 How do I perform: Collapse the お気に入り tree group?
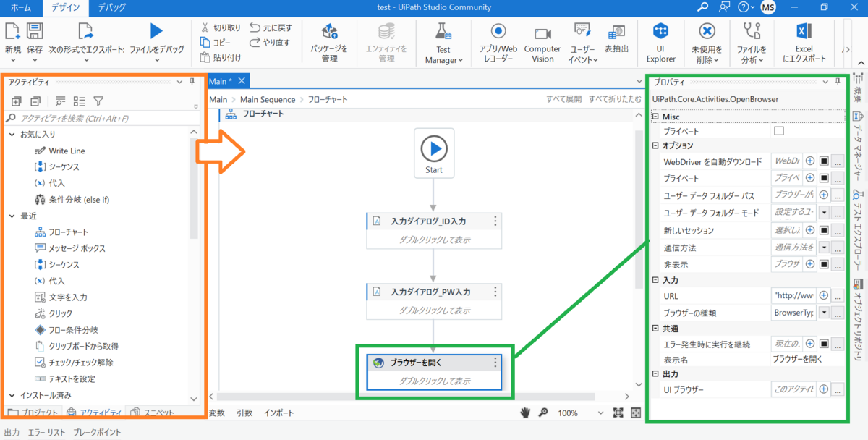coord(12,134)
